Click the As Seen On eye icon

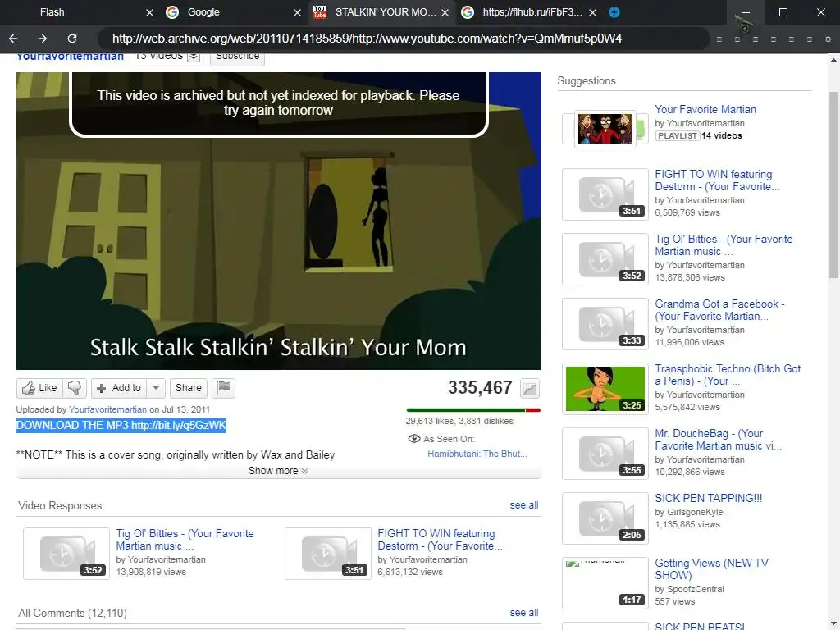pyautogui.click(x=413, y=439)
